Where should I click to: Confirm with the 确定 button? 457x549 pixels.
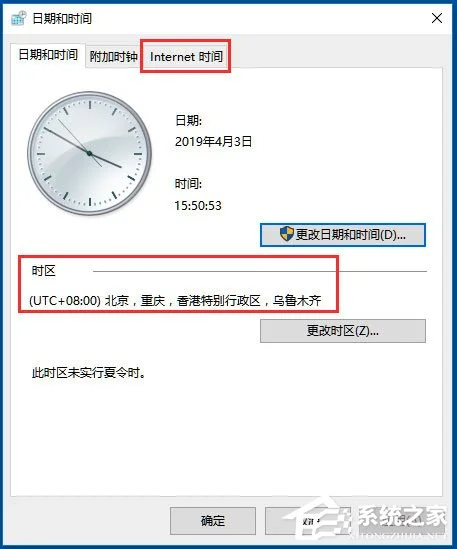pyautogui.click(x=213, y=521)
